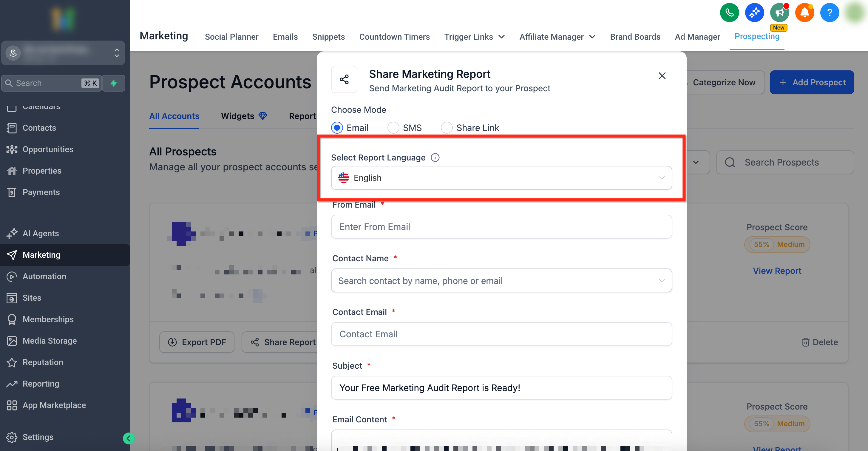Open the English report language dropdown
The width and height of the screenshot is (868, 451).
pos(501,178)
